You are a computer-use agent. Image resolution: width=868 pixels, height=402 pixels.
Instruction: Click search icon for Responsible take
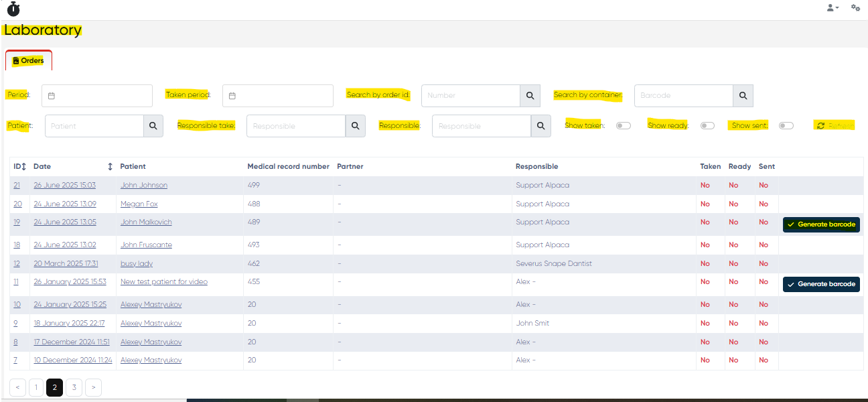tap(355, 126)
